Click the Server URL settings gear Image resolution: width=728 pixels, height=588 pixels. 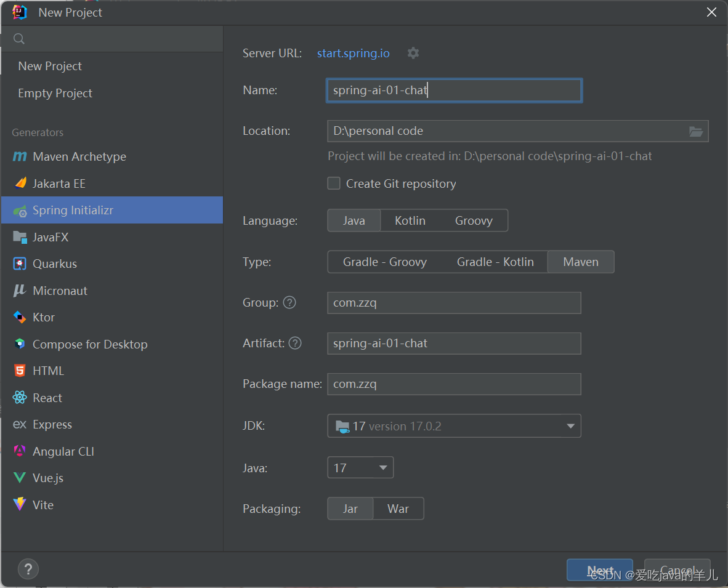click(413, 53)
